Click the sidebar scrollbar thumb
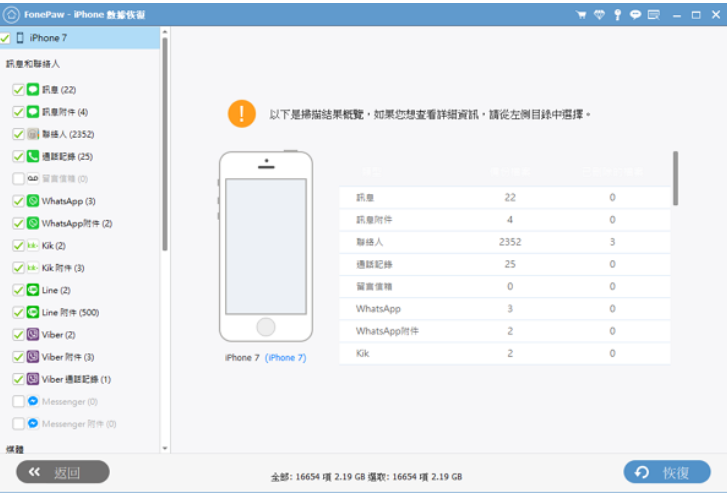The height and width of the screenshot is (495, 727). click(165, 144)
